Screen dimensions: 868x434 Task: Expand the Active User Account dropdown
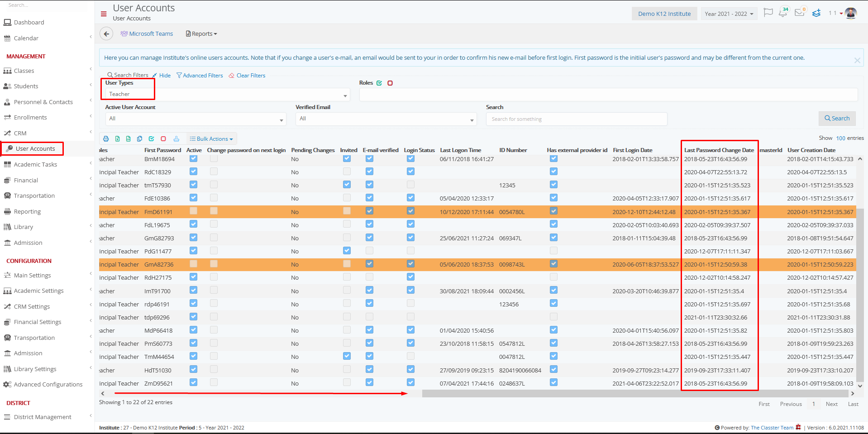click(x=195, y=119)
